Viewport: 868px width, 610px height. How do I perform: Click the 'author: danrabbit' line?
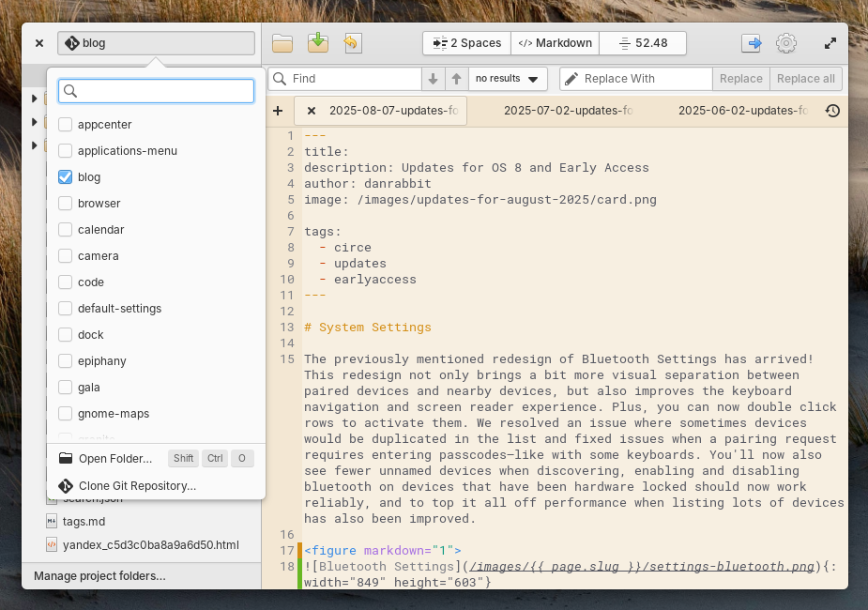368,184
